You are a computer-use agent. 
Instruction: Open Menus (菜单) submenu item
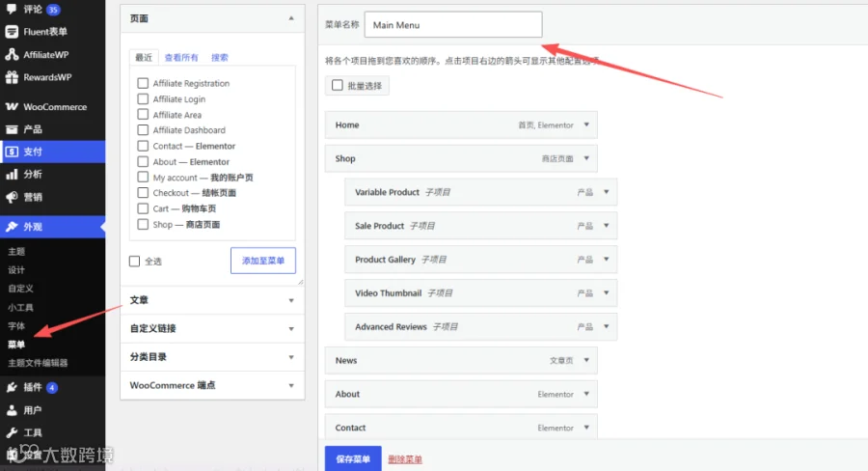pos(16,345)
